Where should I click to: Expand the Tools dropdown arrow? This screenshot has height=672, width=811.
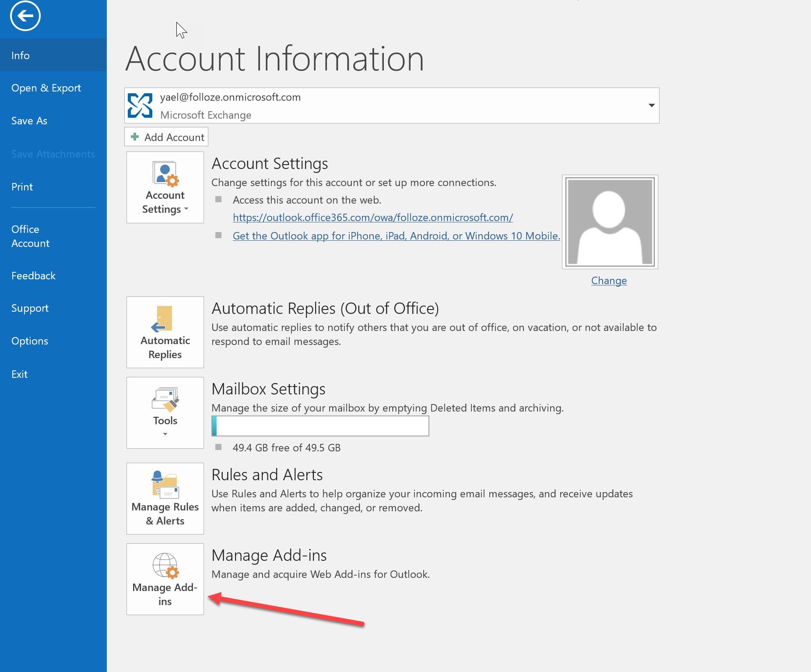tap(165, 434)
